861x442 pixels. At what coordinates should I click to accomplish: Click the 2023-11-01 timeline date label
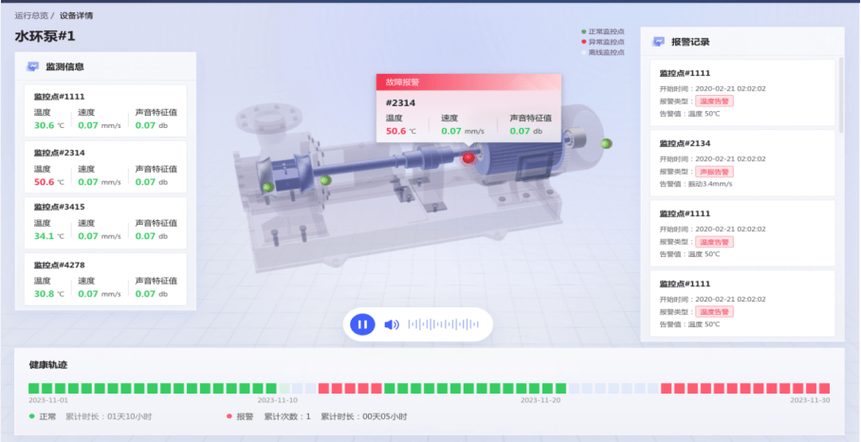48,400
